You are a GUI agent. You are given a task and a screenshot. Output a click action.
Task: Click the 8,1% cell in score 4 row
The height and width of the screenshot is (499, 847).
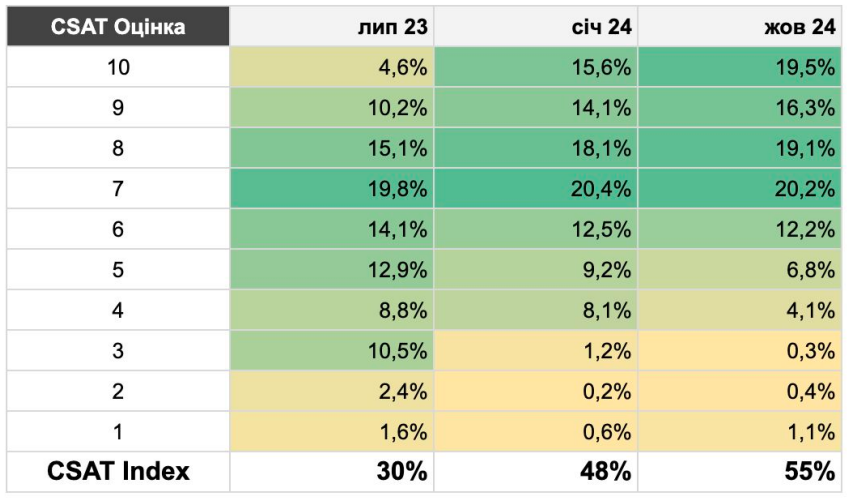(x=535, y=311)
